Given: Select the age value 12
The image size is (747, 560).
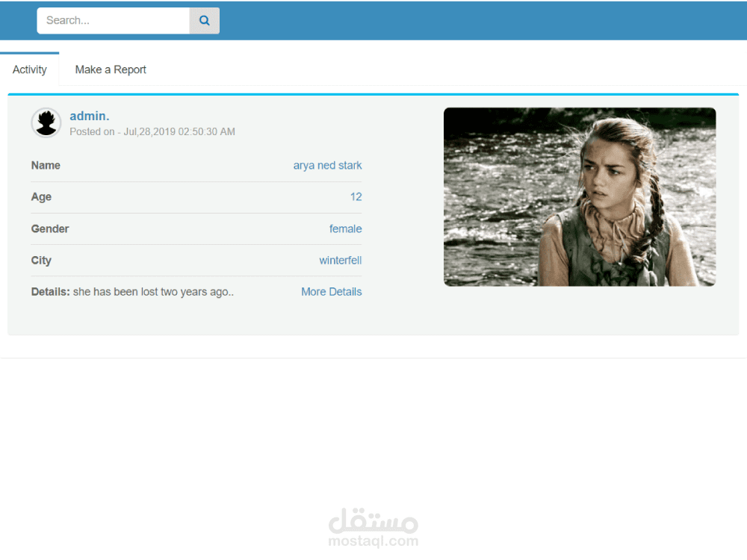Looking at the screenshot, I should pyautogui.click(x=356, y=196).
